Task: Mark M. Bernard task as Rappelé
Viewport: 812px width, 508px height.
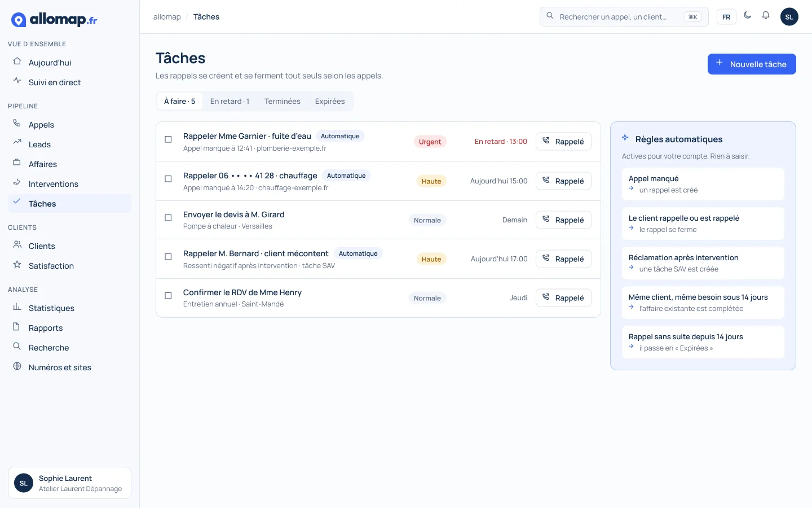Action: pyautogui.click(x=563, y=259)
